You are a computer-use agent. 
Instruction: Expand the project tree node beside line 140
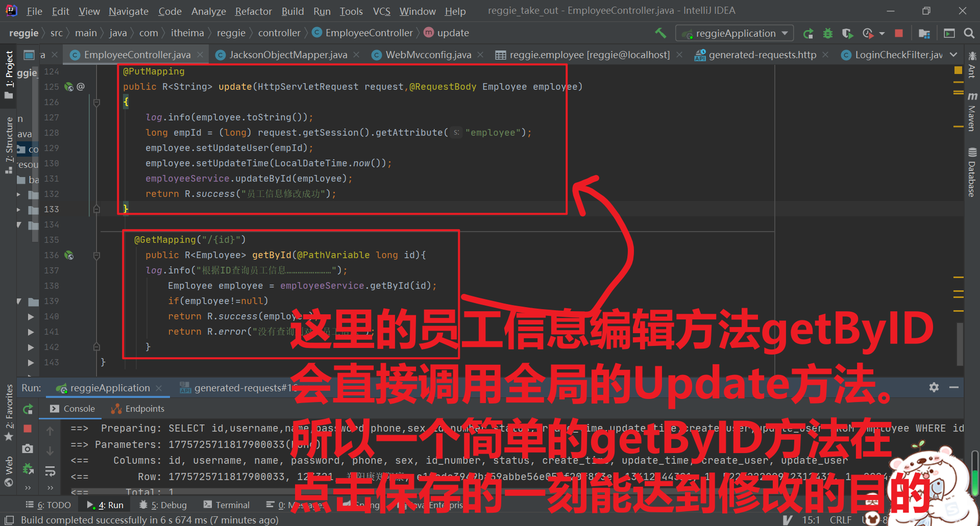click(31, 317)
